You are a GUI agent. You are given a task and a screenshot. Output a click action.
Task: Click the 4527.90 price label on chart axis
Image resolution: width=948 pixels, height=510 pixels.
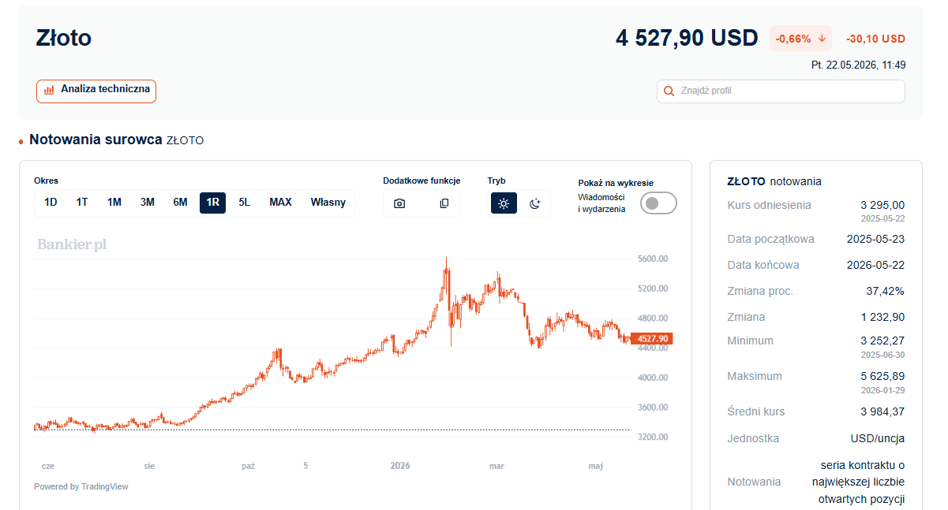pyautogui.click(x=652, y=339)
